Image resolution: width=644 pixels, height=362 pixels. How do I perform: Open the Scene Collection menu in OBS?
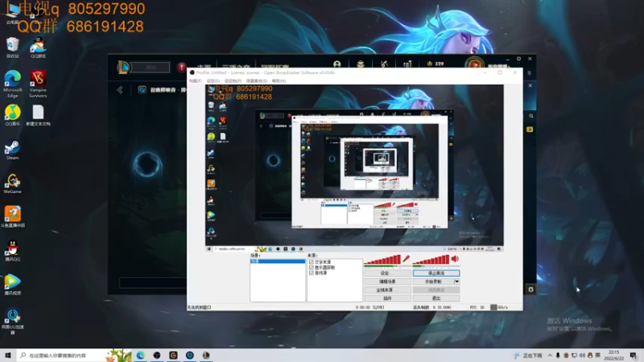257,81
